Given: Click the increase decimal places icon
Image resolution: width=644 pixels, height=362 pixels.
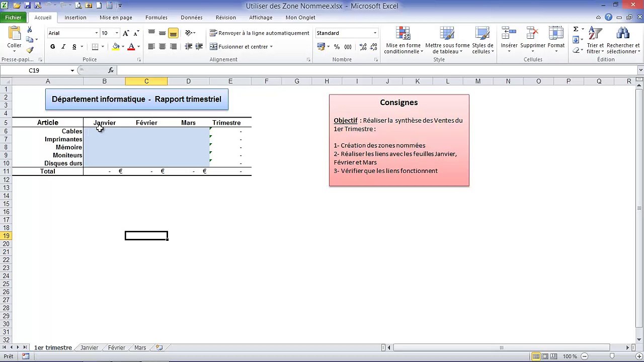Looking at the screenshot, I should click(x=362, y=47).
